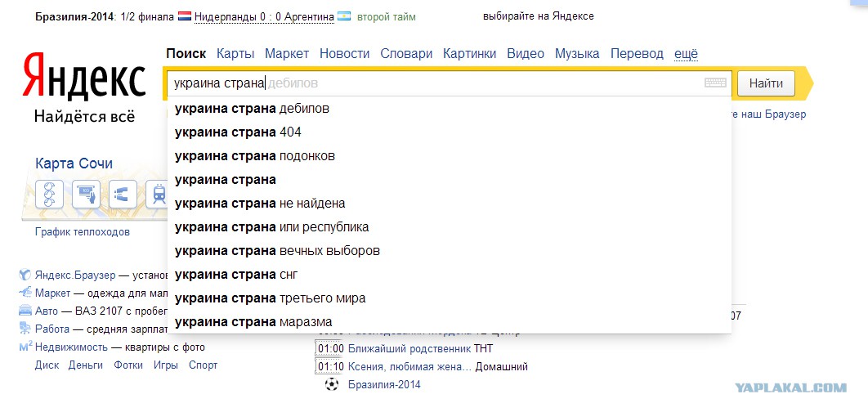Viewport: 868px width, 412px height.
Task: Click the Netherlands flag icon
Action: tap(185, 16)
